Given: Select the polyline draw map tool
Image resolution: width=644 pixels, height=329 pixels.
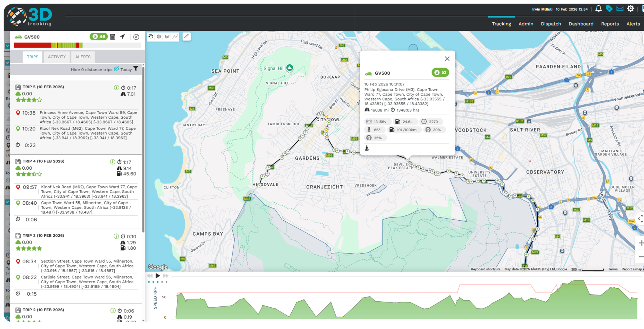Looking at the screenshot, I should 175,37.
